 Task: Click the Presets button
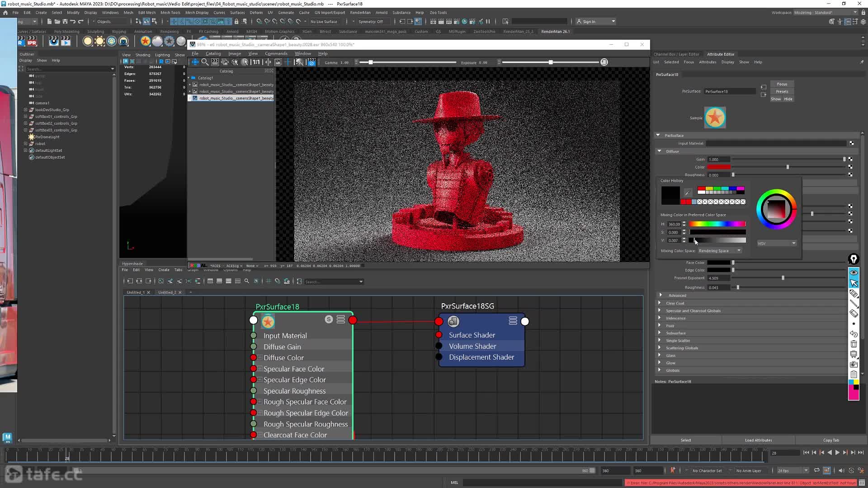click(x=782, y=91)
